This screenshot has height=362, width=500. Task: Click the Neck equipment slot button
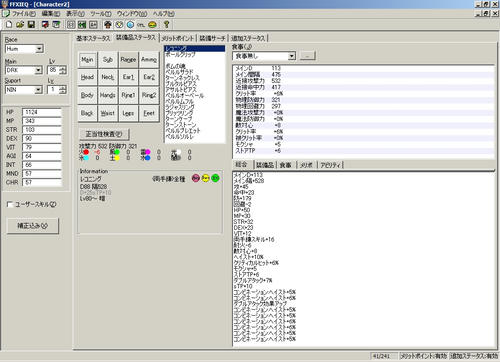pyautogui.click(x=108, y=77)
